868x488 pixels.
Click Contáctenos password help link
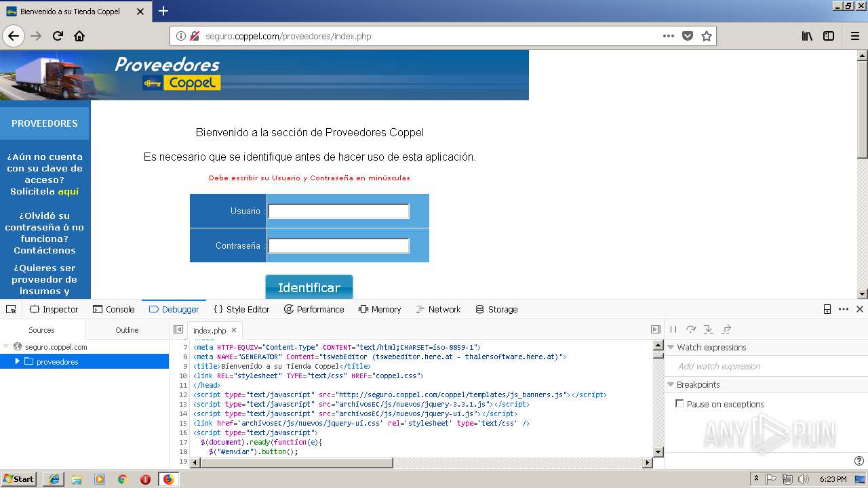point(45,251)
